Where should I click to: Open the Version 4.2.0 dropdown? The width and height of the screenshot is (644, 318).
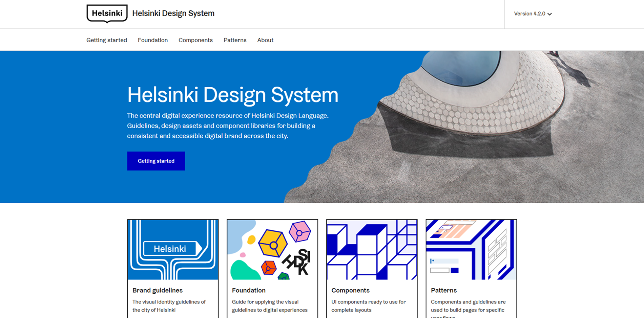[x=533, y=14]
